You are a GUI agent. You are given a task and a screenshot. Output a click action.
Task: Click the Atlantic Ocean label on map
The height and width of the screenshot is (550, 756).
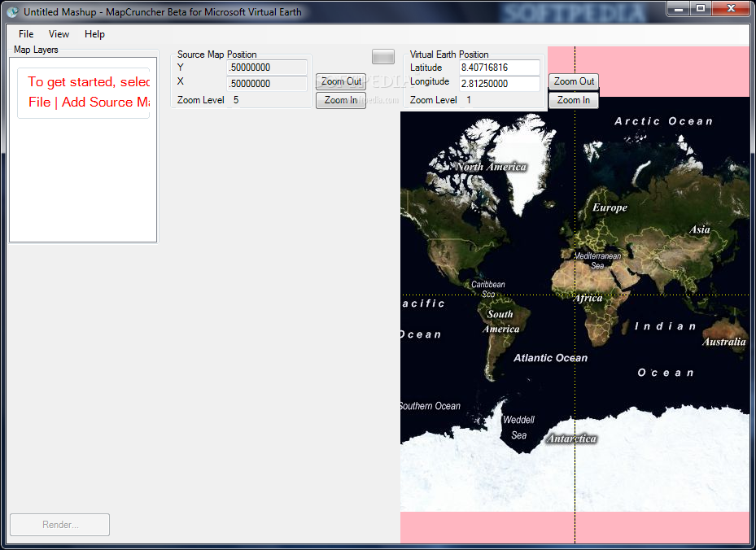[x=551, y=358]
